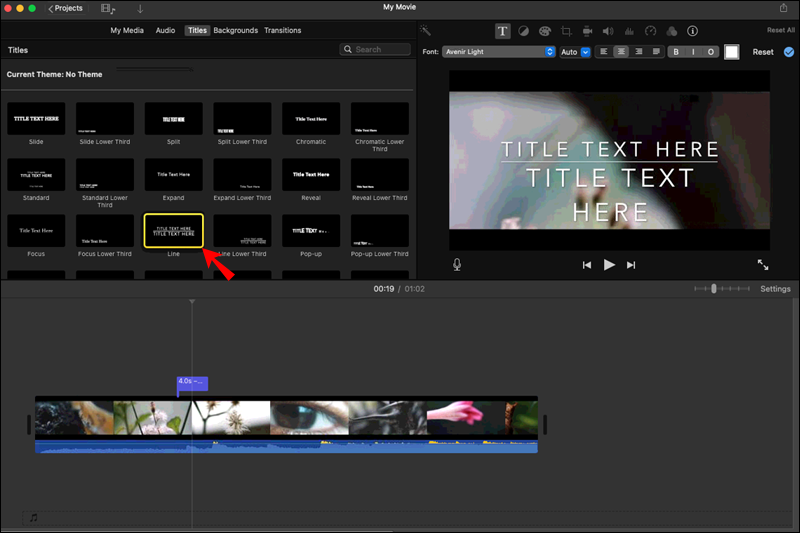Toggle bold text formatting

click(x=676, y=52)
